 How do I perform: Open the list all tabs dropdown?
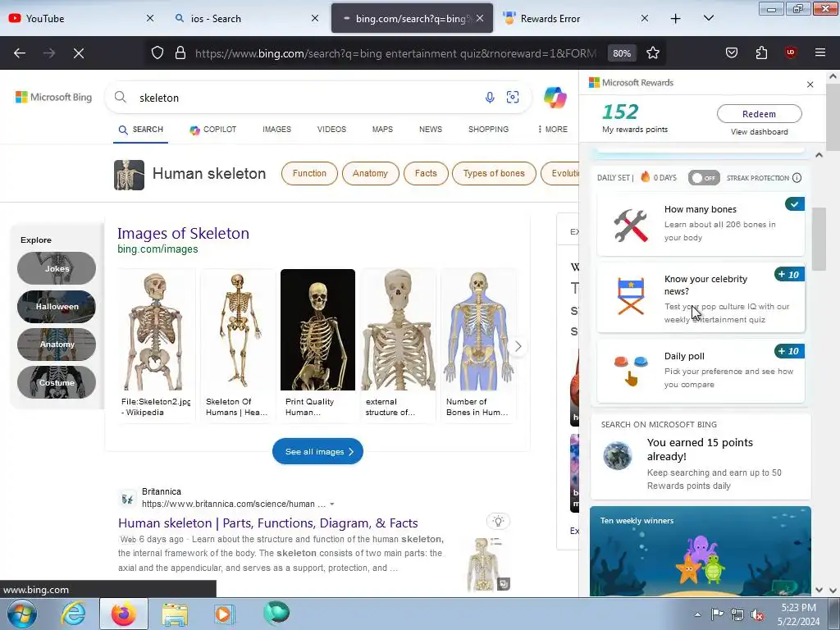click(708, 18)
